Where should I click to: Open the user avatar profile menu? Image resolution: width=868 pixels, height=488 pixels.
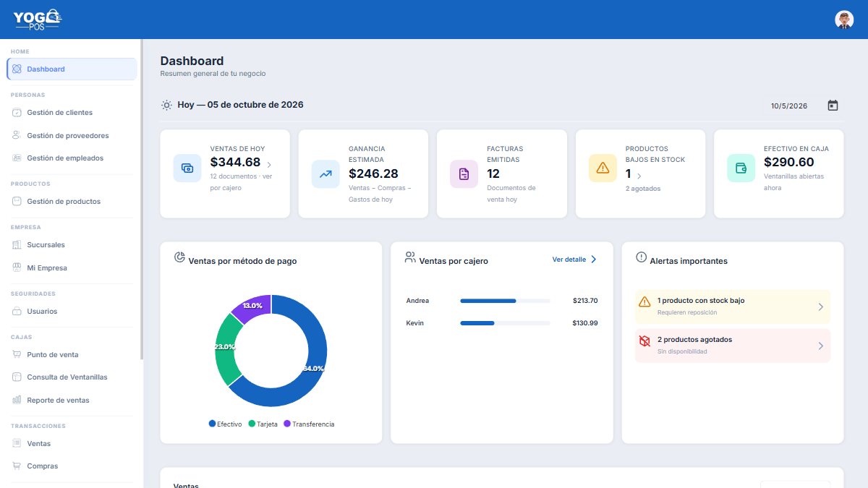[x=844, y=20]
